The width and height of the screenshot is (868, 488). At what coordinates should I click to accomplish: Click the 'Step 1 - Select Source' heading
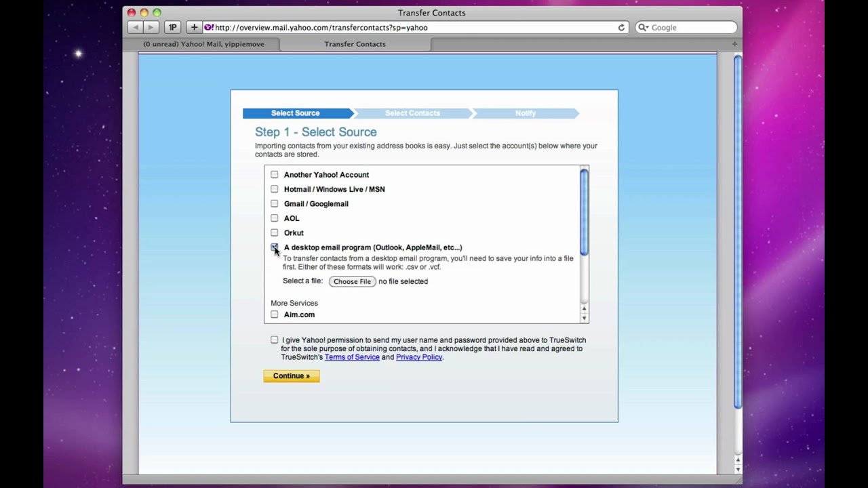tap(316, 132)
